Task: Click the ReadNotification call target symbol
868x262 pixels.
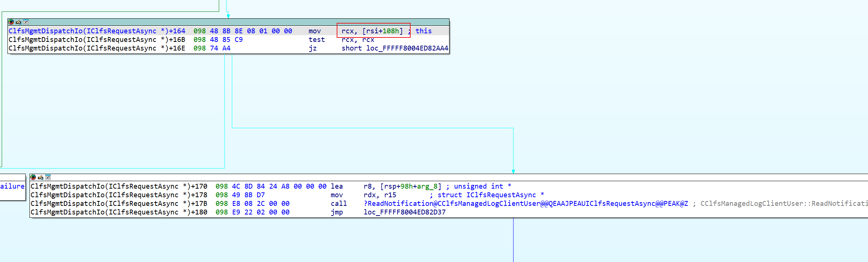Action: click(526, 204)
